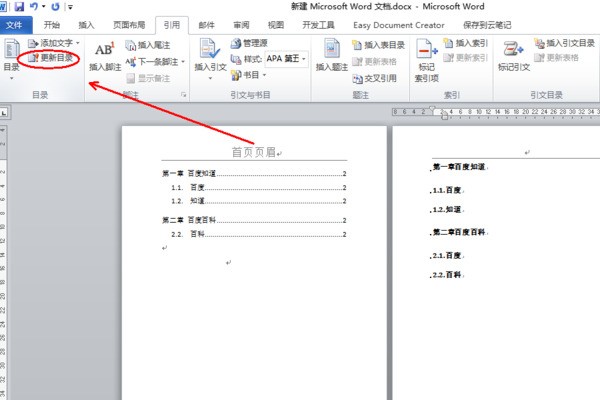Click the 2.2.百科 heading on page two
Viewport: 600px width, 400px height.
pyautogui.click(x=447, y=275)
